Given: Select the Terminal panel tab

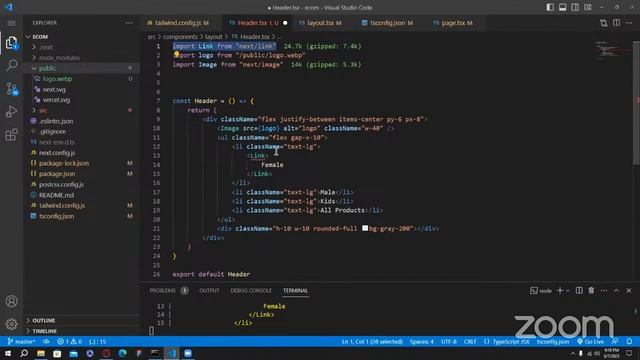Looking at the screenshot, I should click(x=296, y=291).
